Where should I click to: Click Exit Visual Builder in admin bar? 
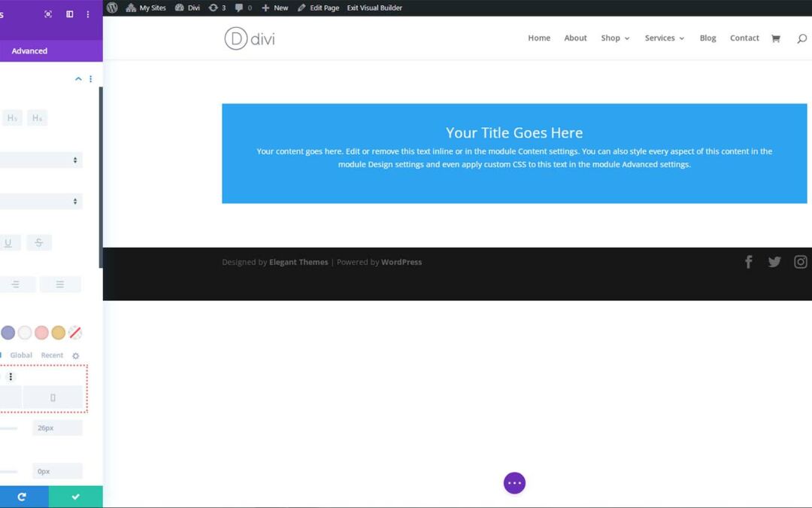[374, 8]
